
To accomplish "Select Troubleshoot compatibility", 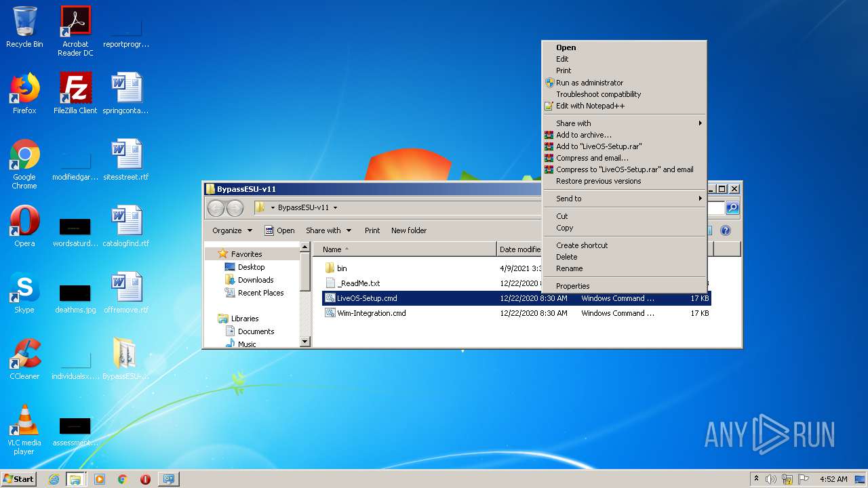I will [624, 94].
